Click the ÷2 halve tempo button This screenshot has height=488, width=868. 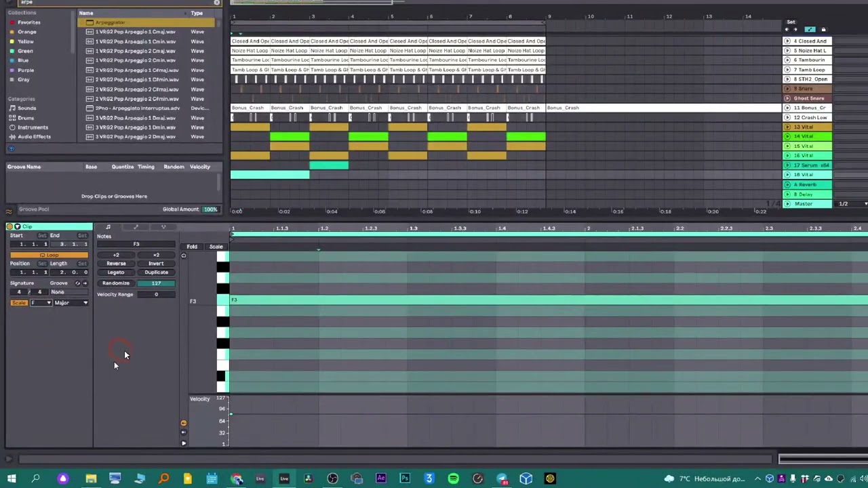(x=116, y=255)
